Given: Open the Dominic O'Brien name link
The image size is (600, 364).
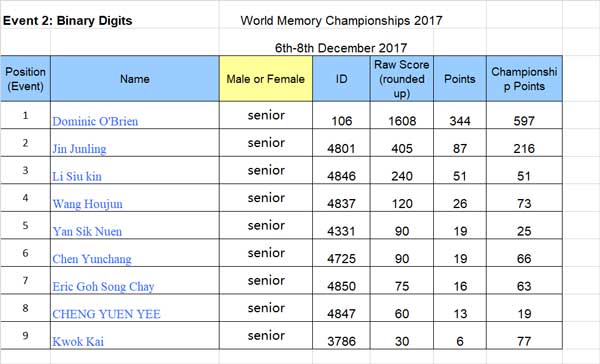Looking at the screenshot, I should point(95,121).
